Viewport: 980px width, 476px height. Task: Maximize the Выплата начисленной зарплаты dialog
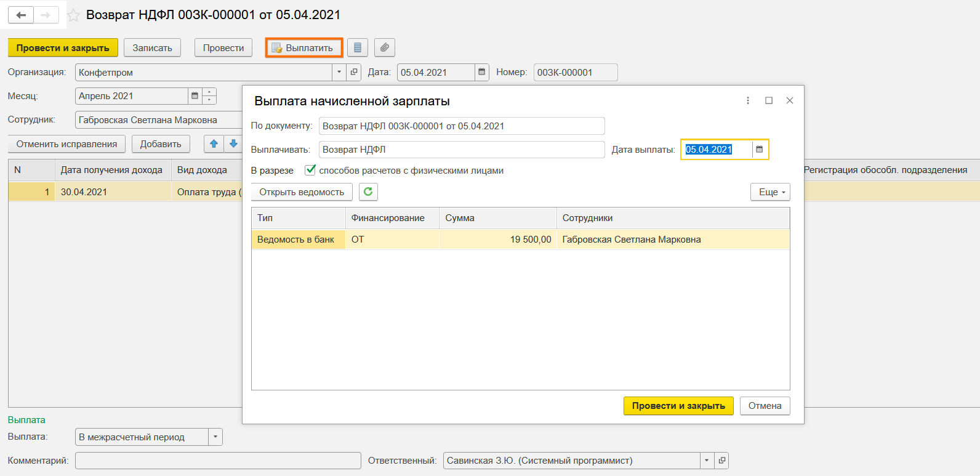[x=769, y=100]
